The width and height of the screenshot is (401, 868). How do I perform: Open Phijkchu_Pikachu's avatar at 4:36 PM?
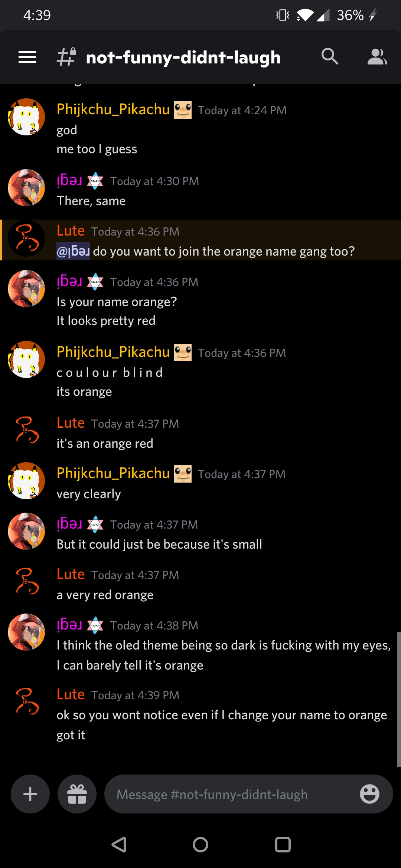[x=26, y=359]
